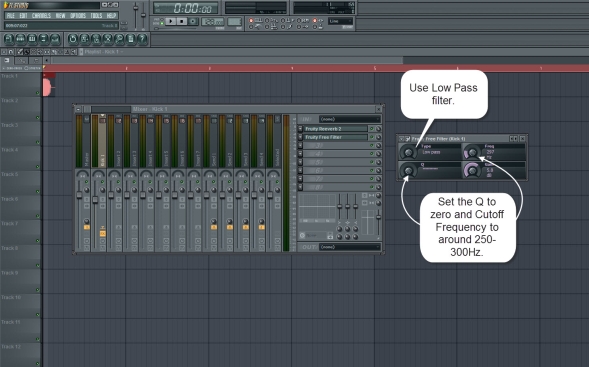Open the TOOLS menu

point(96,15)
